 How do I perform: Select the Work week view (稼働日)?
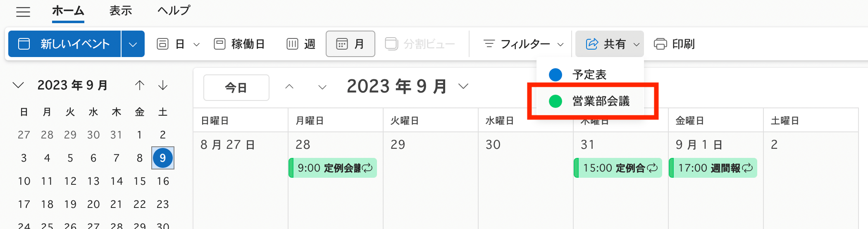tap(239, 44)
